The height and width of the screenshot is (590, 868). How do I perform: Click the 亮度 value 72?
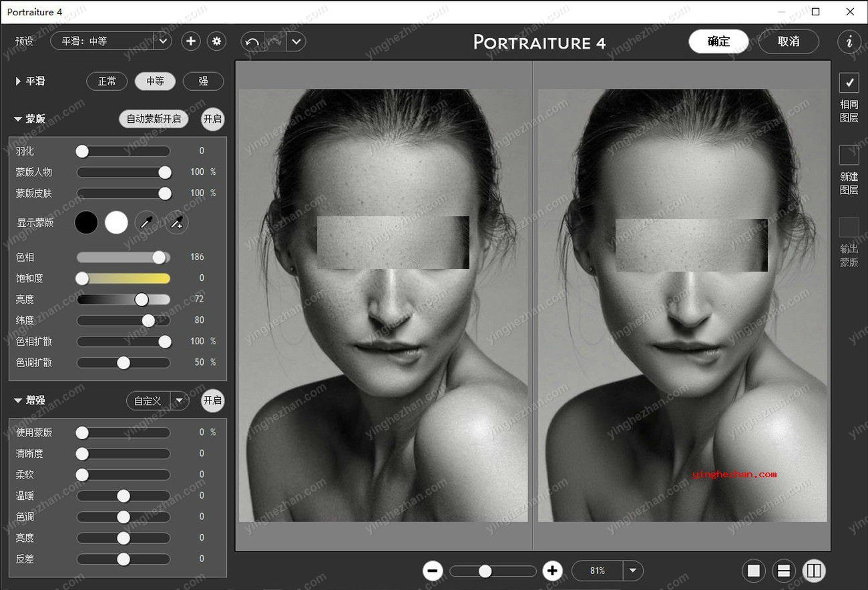coord(199,300)
